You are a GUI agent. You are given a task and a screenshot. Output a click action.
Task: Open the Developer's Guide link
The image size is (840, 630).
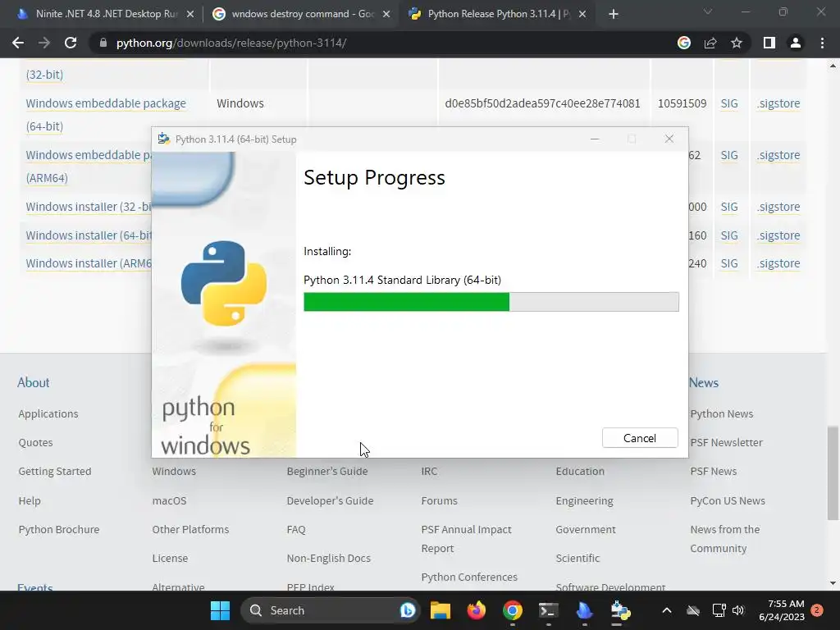pyautogui.click(x=330, y=501)
